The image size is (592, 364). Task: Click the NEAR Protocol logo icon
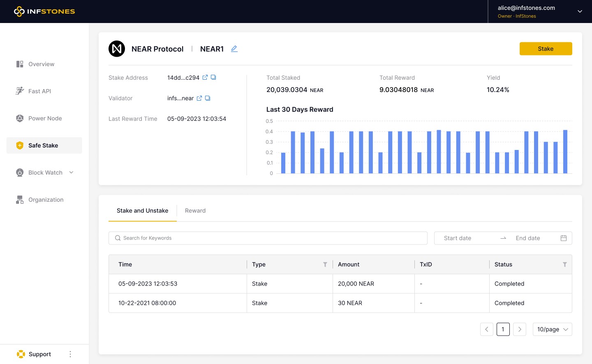pos(117,49)
